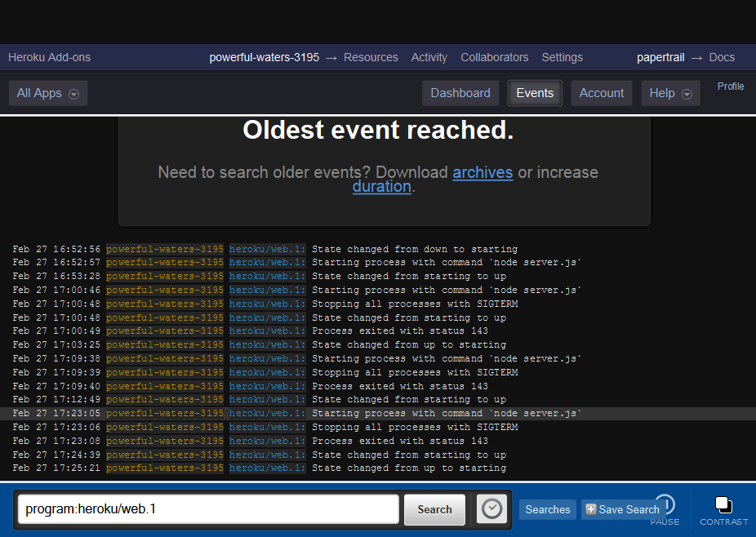
Task: Expand the All Apps dropdown
Action: click(48, 93)
